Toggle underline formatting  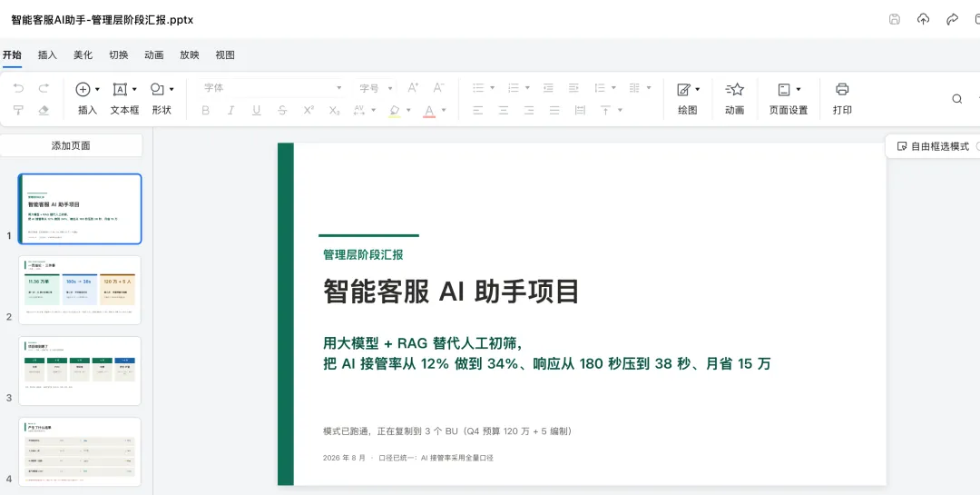[256, 110]
